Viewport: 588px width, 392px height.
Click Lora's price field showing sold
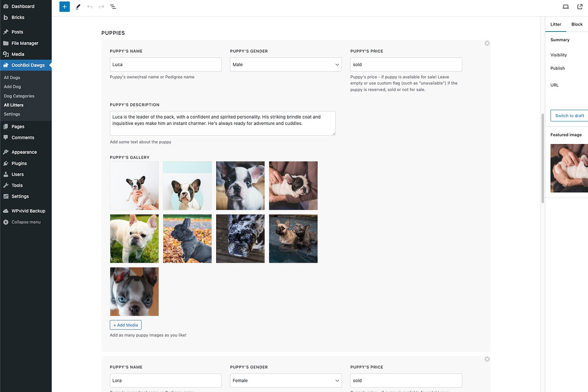pyautogui.click(x=406, y=380)
